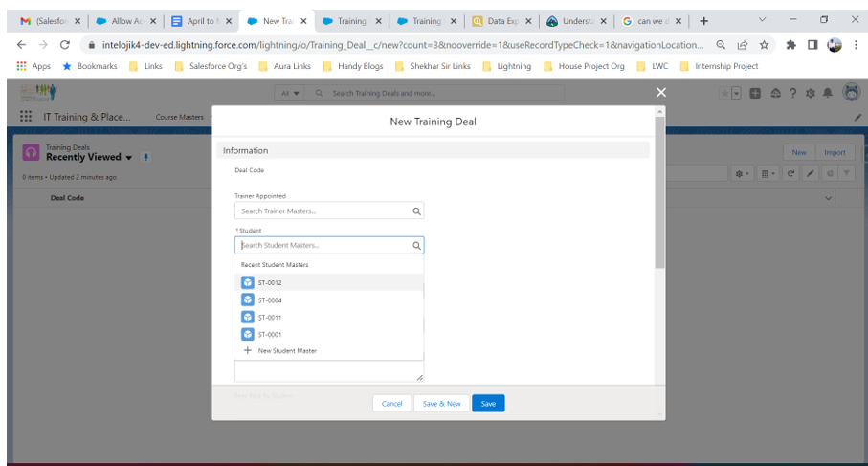
Task: Click search magnifier in Trainer Appointed field
Action: [416, 211]
